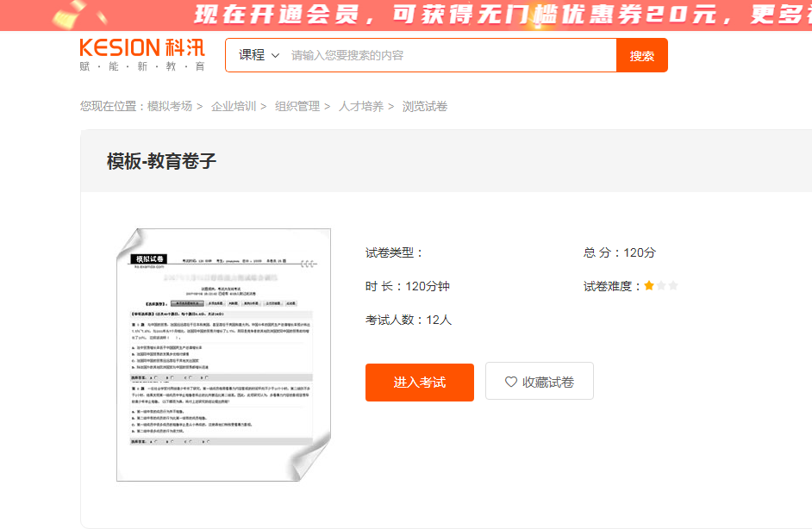Open the 课程 search category dropdown
Image resolution: width=812 pixels, height=529 pixels.
tap(250, 53)
